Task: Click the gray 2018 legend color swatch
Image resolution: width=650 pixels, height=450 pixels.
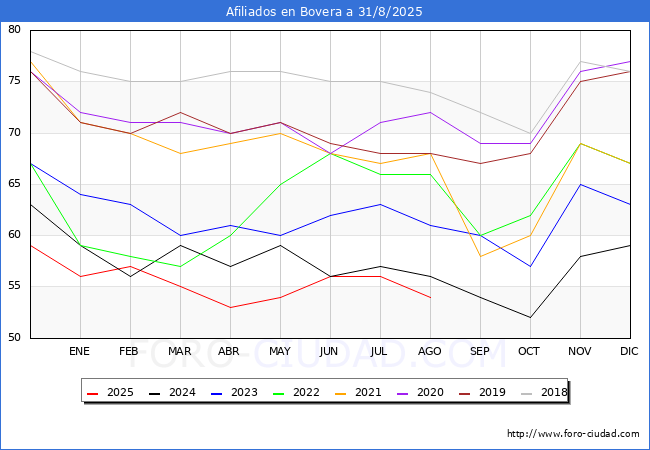Action: (x=526, y=393)
